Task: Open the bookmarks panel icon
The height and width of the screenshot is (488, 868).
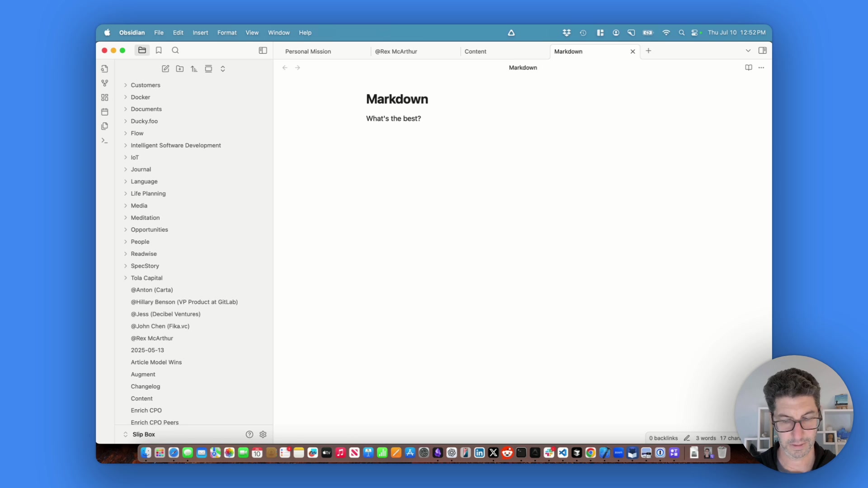Action: point(159,50)
